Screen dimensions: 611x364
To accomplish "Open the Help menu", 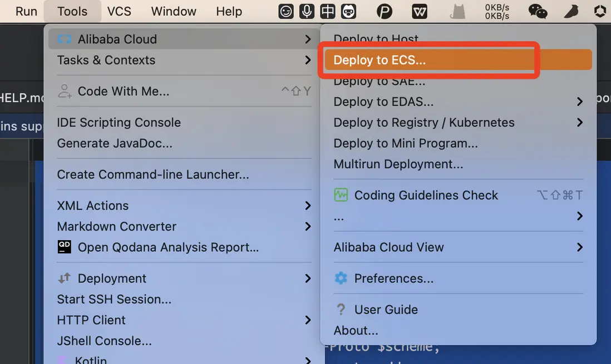I will [229, 11].
